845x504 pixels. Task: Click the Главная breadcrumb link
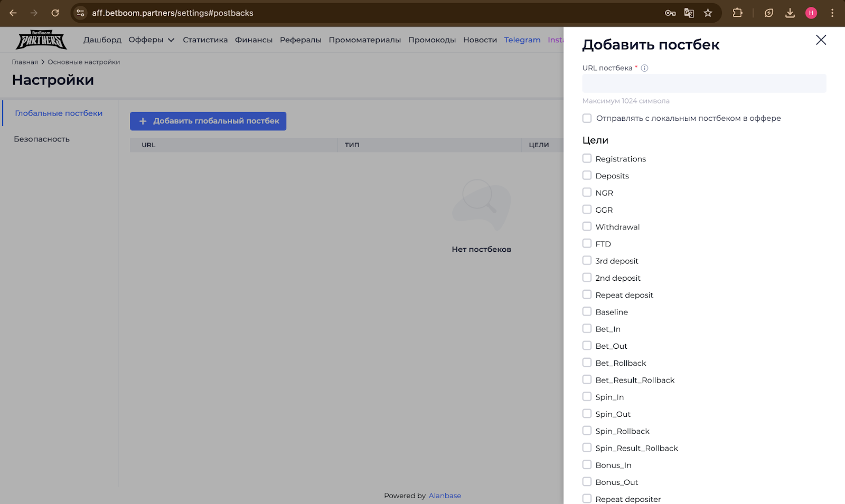(25, 62)
